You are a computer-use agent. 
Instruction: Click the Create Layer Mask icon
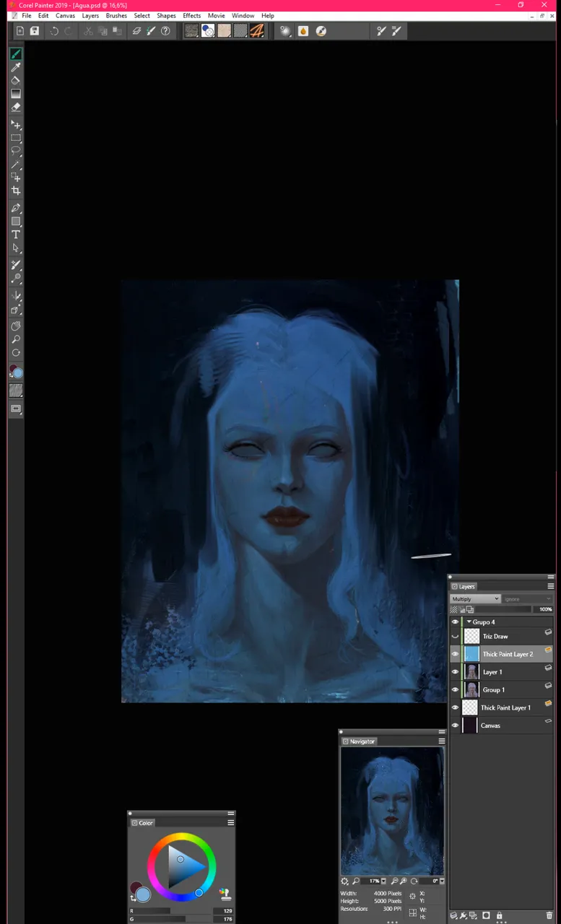pos(486,915)
